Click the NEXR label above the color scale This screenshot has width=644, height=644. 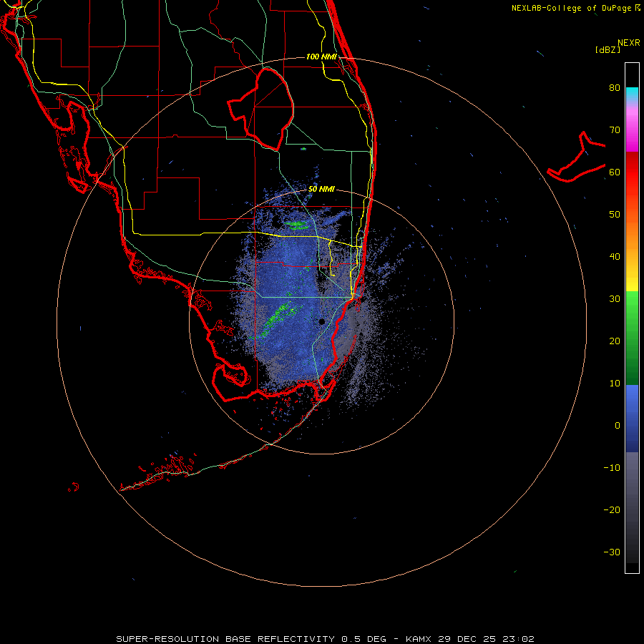click(x=628, y=43)
